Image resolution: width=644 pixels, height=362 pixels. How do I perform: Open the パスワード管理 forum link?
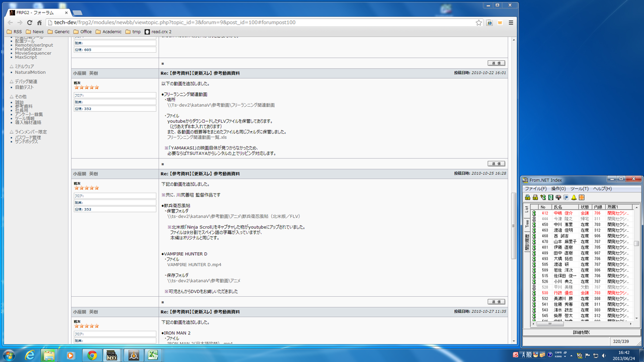coord(28,138)
